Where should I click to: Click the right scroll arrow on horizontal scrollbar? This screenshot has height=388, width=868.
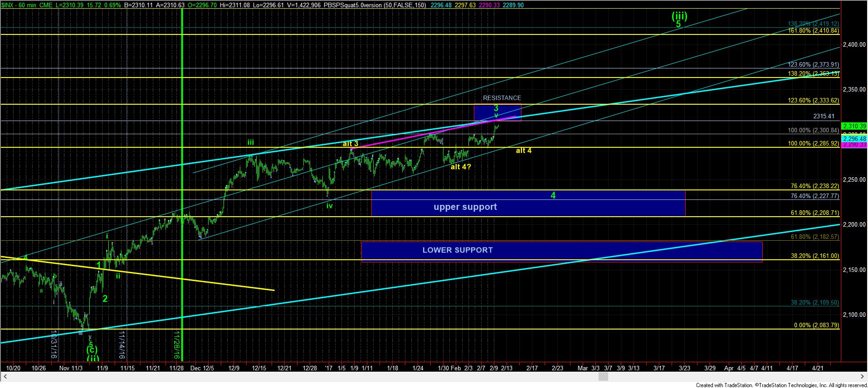pyautogui.click(x=863, y=376)
